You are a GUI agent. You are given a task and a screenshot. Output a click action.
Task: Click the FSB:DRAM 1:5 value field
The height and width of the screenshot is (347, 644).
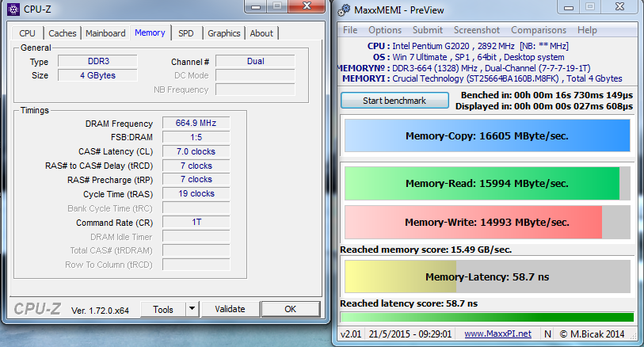coord(196,137)
